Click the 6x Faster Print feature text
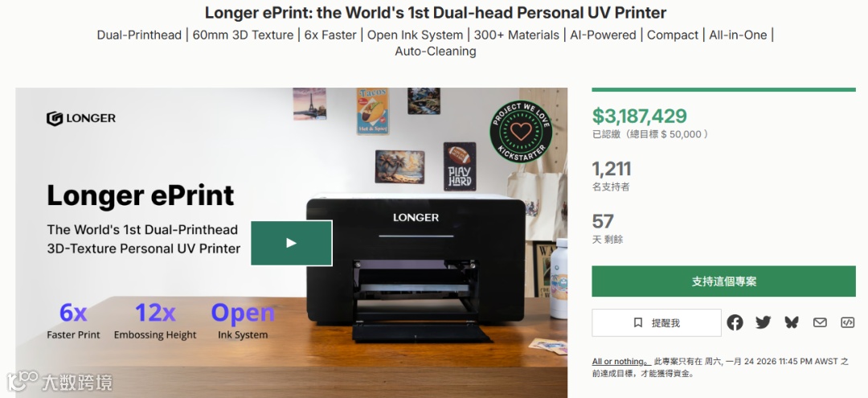The height and width of the screenshot is (398, 868). pos(74,321)
